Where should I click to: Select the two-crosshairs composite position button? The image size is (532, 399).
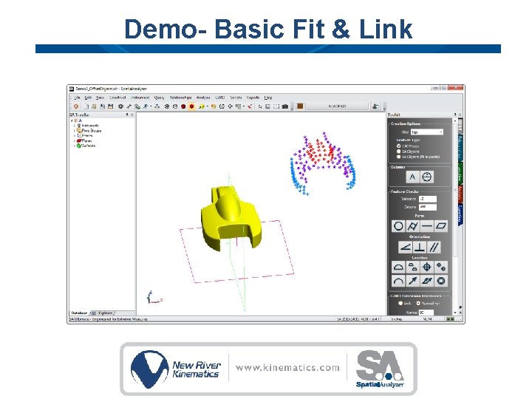pos(440,267)
